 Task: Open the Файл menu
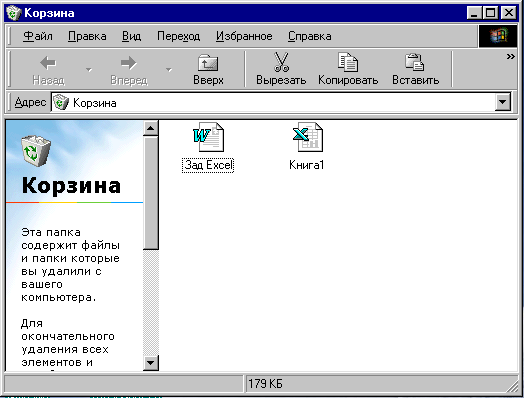coord(37,36)
